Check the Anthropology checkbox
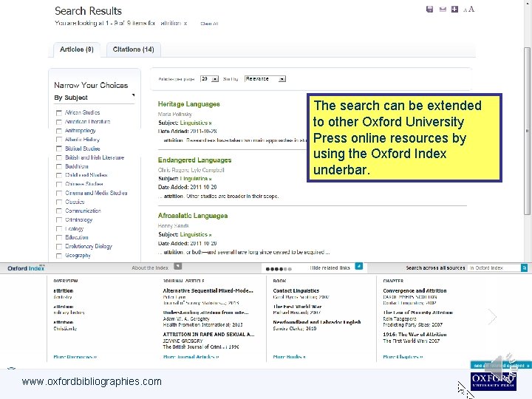The width and height of the screenshot is (532, 399). tap(58, 131)
